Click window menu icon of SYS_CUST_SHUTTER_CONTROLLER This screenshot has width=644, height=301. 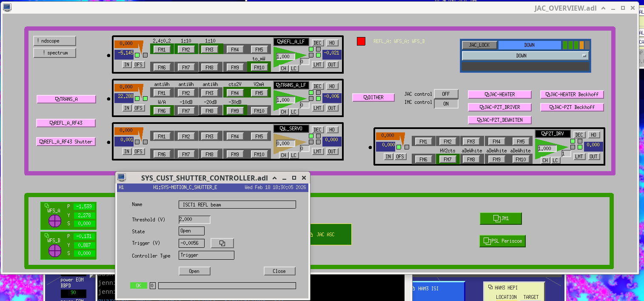point(122,178)
